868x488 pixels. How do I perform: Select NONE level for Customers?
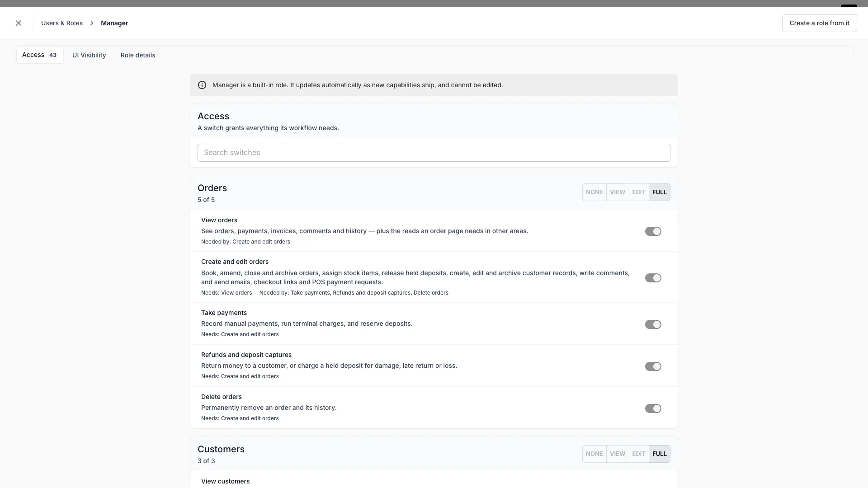coord(594,454)
